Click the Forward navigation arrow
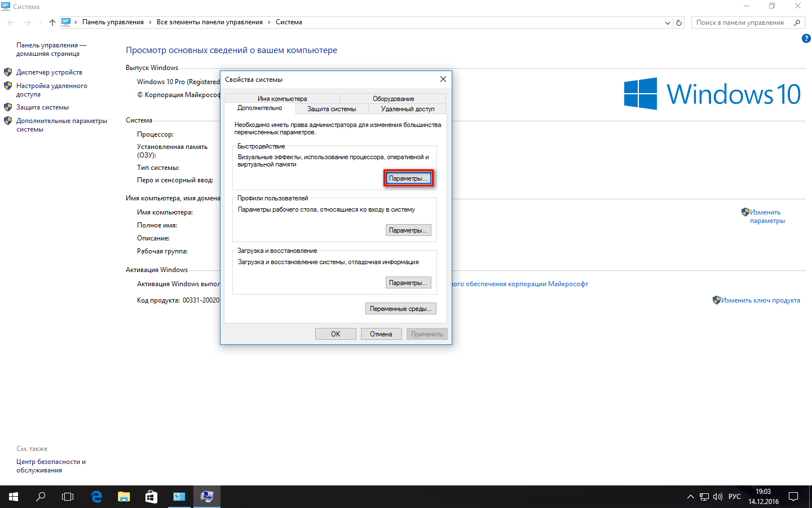812x508 pixels. [27, 23]
